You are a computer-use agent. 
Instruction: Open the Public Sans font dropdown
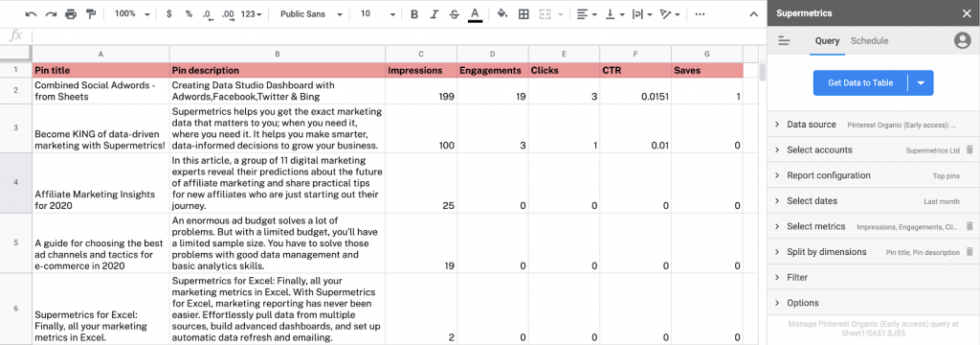(x=311, y=13)
